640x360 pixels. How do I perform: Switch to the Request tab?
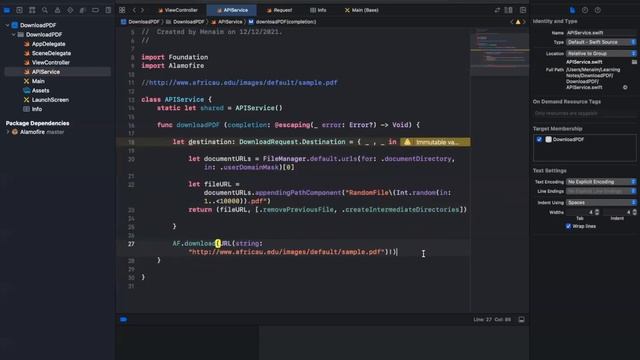[280, 10]
